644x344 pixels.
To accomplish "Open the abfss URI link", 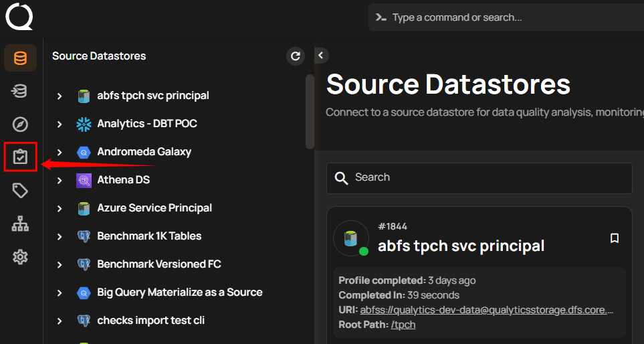I will point(486,310).
